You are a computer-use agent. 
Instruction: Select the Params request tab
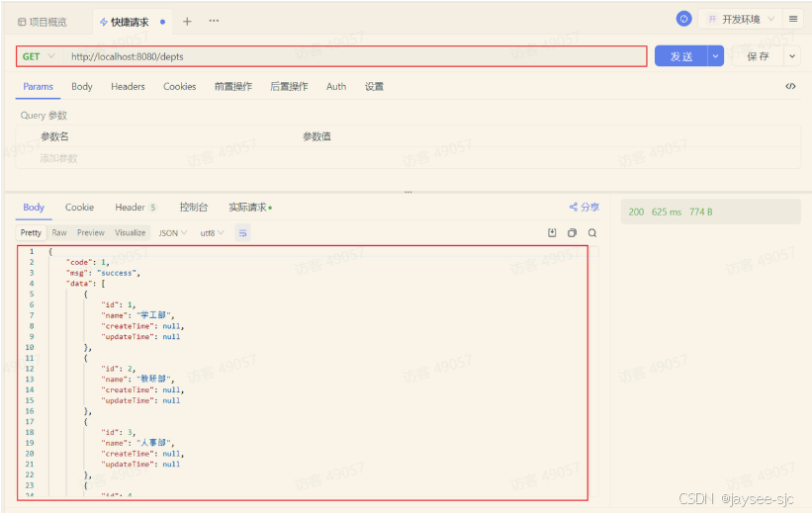(38, 86)
